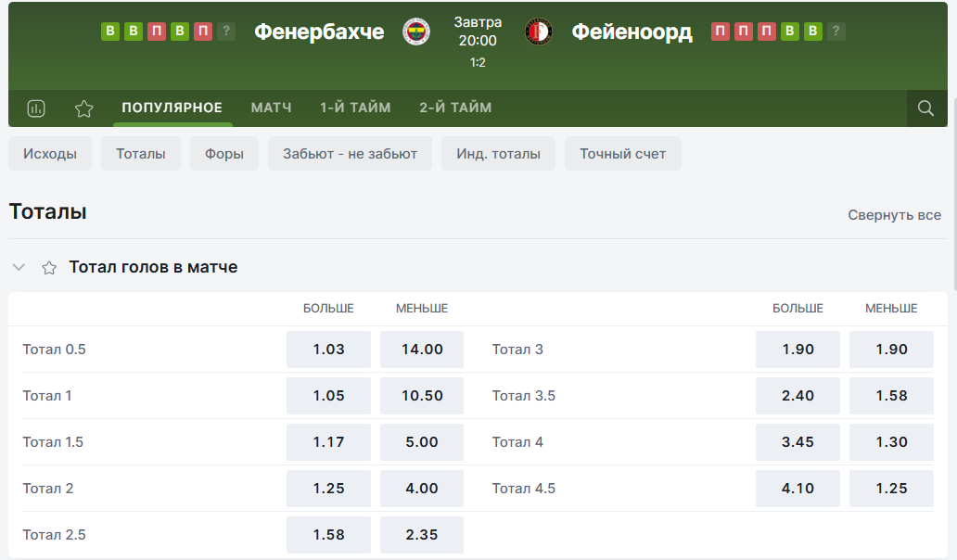
Task: Click the Тотал 2.5 row label
Action: (x=55, y=535)
